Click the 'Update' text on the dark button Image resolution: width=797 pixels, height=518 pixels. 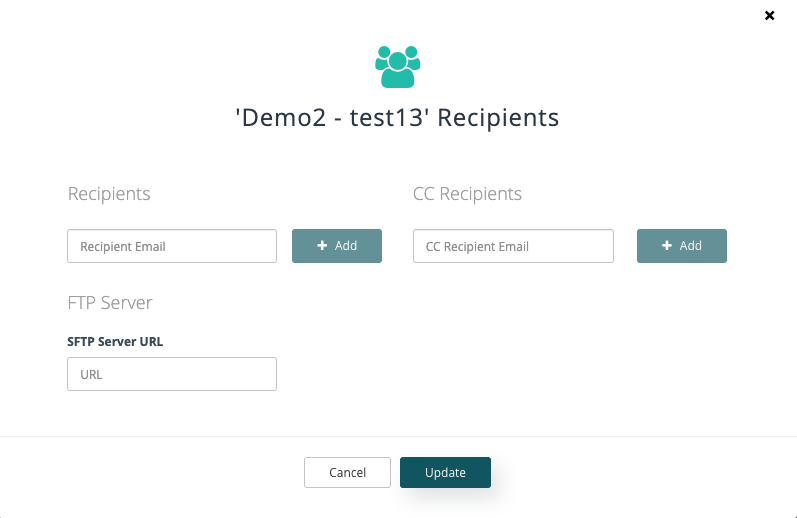click(x=445, y=473)
